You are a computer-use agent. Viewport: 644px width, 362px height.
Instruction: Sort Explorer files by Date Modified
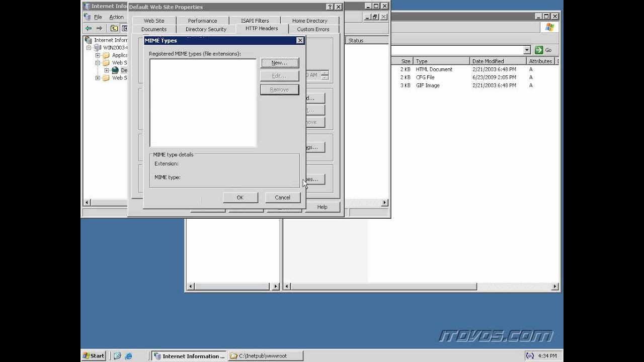coord(498,61)
